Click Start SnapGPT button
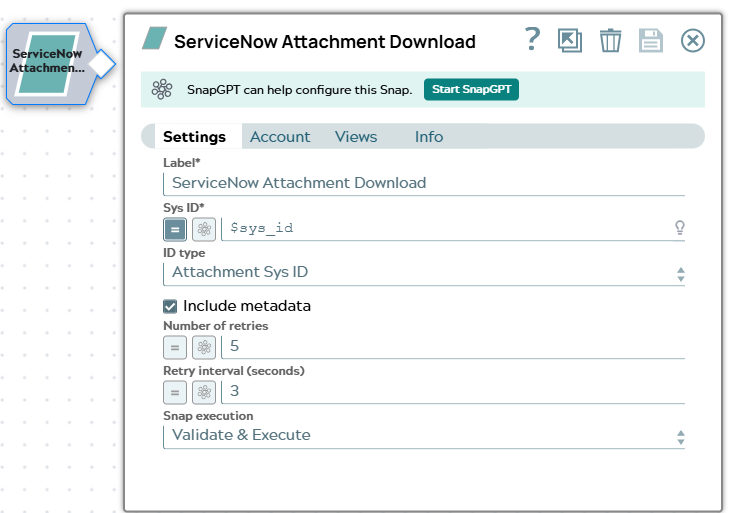The image size is (730, 513). click(471, 89)
